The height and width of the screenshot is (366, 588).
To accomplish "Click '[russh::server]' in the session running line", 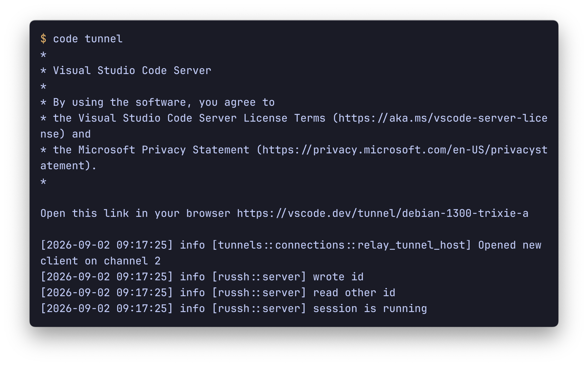I will [x=259, y=309].
